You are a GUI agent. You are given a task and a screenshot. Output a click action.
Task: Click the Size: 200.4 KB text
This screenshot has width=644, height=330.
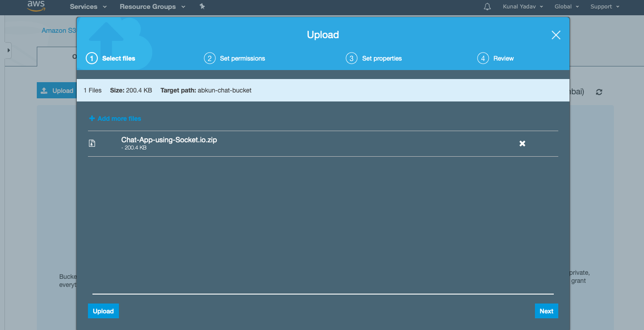click(x=131, y=90)
